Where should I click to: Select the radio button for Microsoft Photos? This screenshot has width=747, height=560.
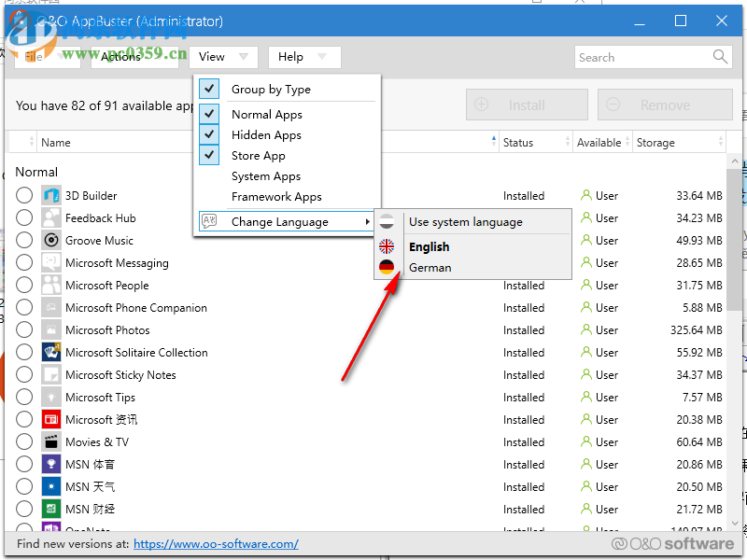(x=24, y=330)
